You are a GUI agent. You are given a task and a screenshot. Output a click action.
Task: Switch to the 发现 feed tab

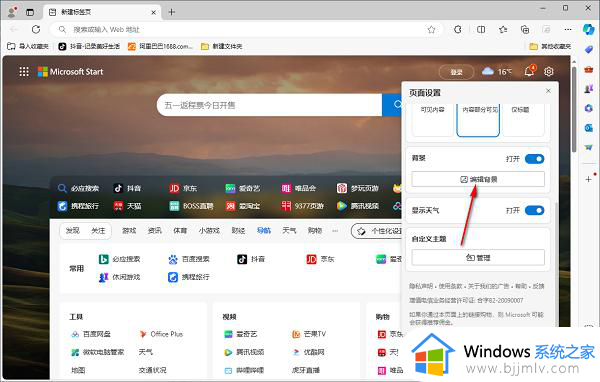[x=73, y=231]
